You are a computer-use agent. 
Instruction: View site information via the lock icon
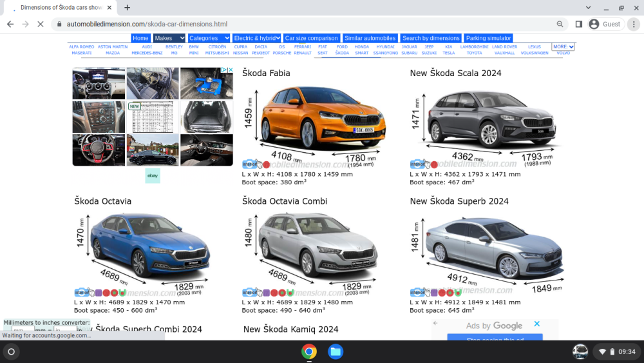(59, 25)
